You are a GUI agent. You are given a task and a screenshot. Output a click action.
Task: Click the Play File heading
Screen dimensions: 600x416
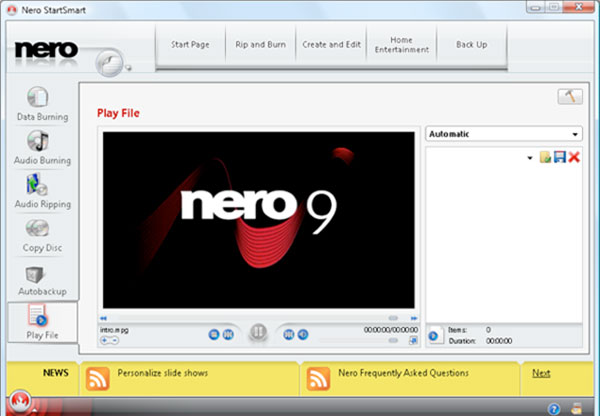click(118, 113)
